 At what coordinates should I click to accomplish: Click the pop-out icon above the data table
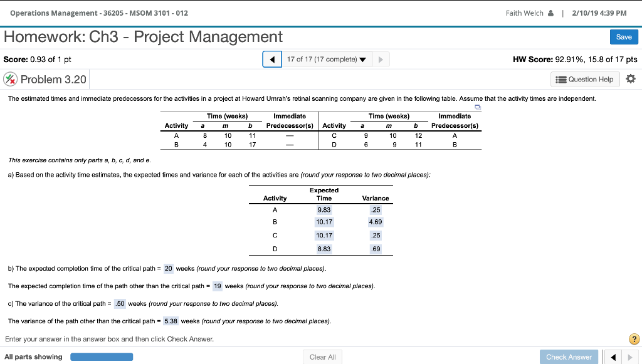coord(477,108)
